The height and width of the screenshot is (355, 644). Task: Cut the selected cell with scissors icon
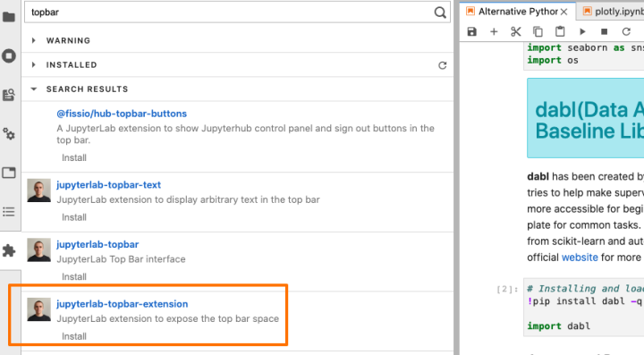[516, 31]
